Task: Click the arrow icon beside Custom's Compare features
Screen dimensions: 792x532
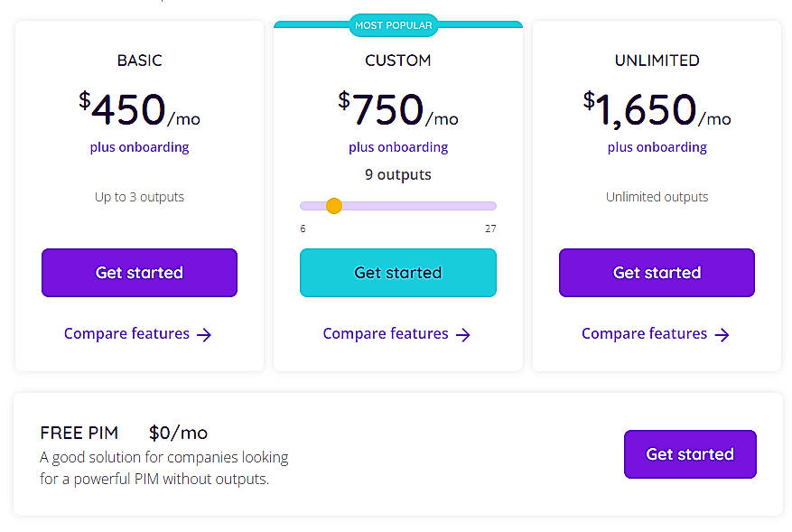Action: click(463, 335)
